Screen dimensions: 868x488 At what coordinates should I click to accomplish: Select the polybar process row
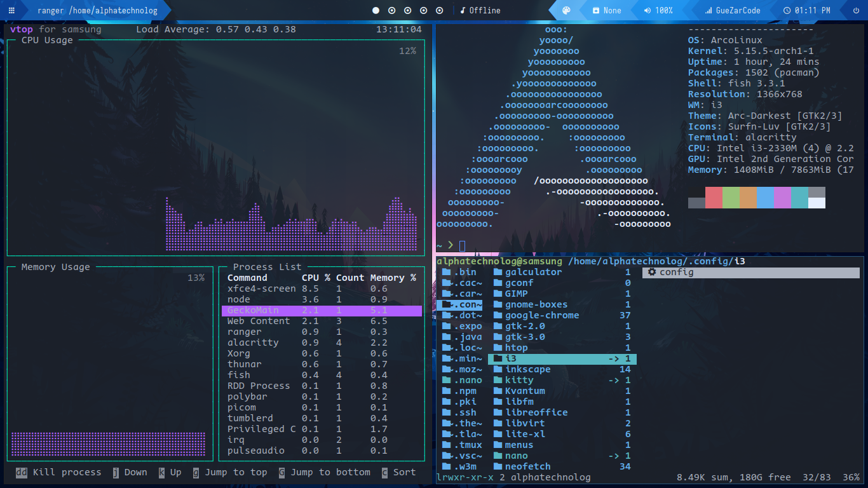(x=322, y=396)
